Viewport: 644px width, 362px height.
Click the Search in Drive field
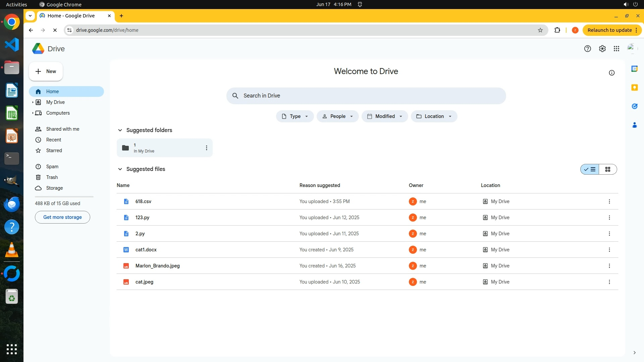tap(366, 96)
